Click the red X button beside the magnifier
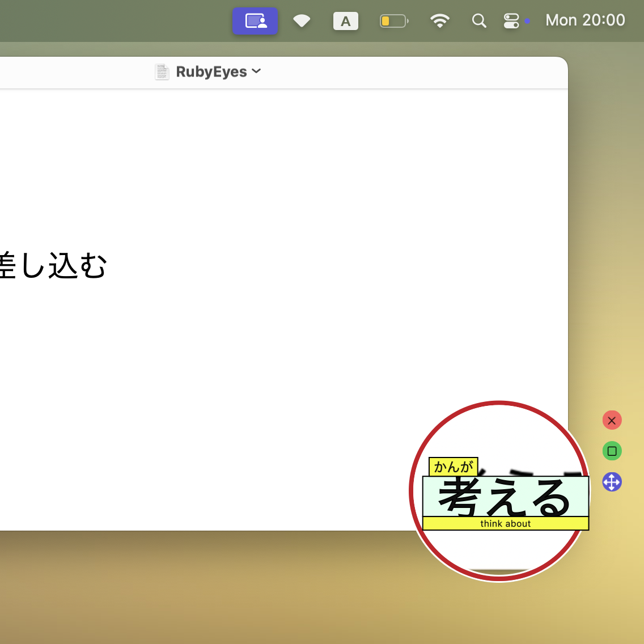The image size is (644, 644). pyautogui.click(x=612, y=420)
